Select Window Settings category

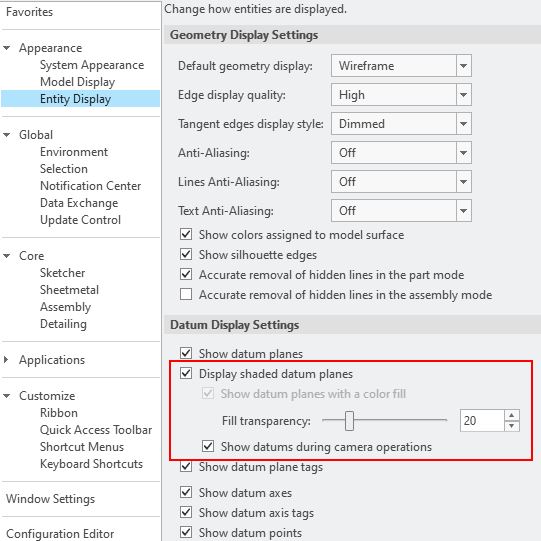pos(50,499)
